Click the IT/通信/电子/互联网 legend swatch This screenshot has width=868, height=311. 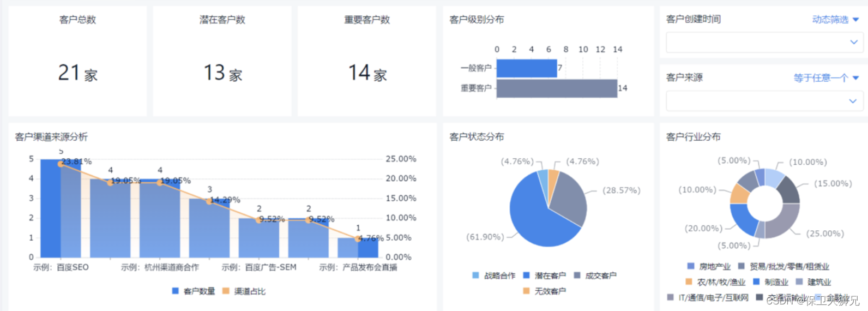pos(671,297)
